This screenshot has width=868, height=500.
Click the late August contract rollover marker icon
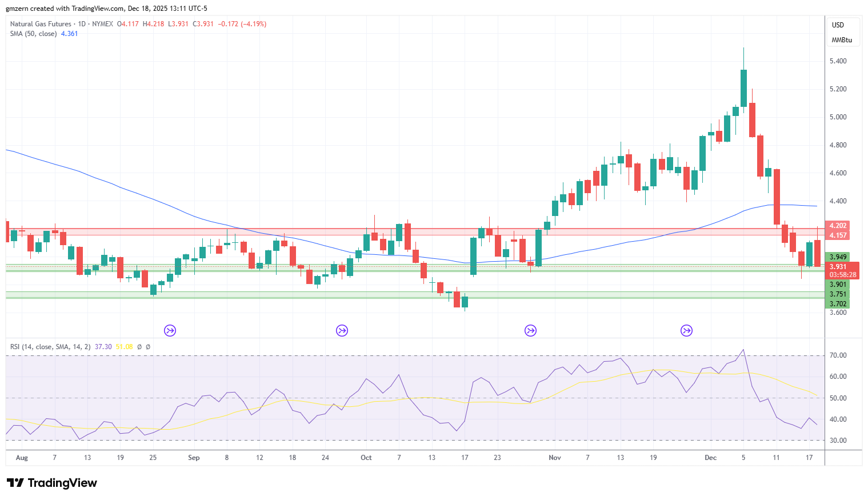pos(170,330)
